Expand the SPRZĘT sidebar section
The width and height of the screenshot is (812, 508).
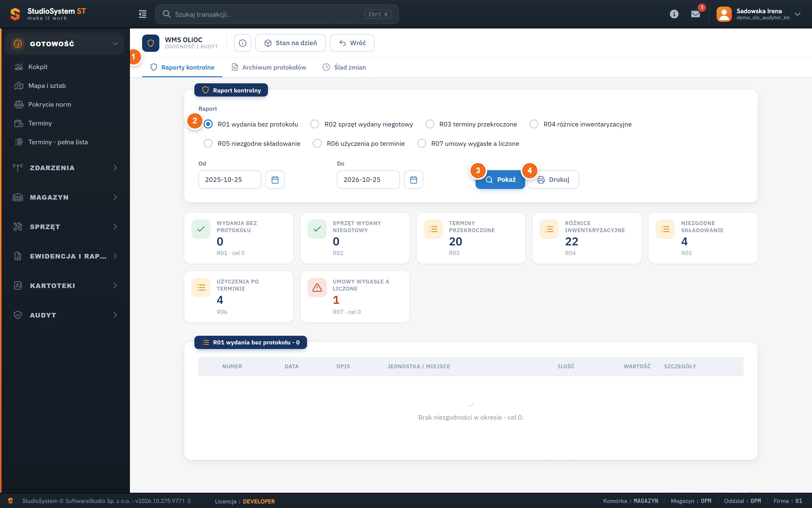[65, 227]
